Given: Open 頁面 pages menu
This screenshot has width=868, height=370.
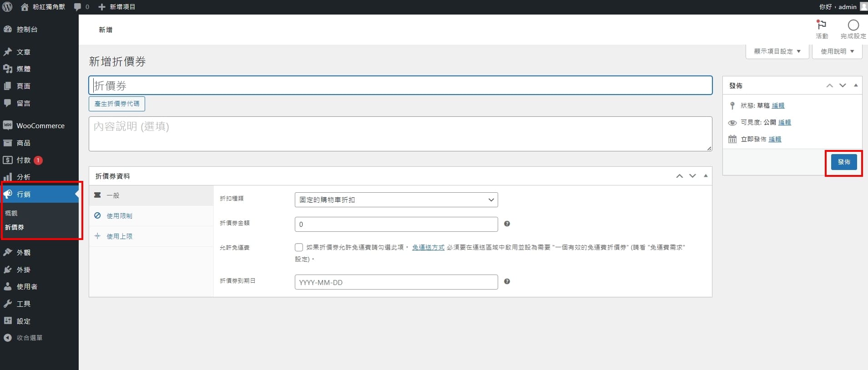Looking at the screenshot, I should point(39,86).
